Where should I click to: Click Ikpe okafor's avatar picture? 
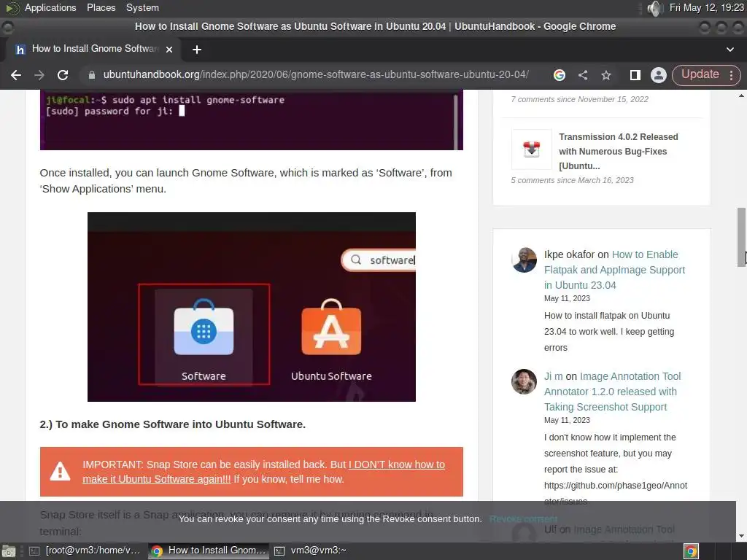tap(524, 260)
